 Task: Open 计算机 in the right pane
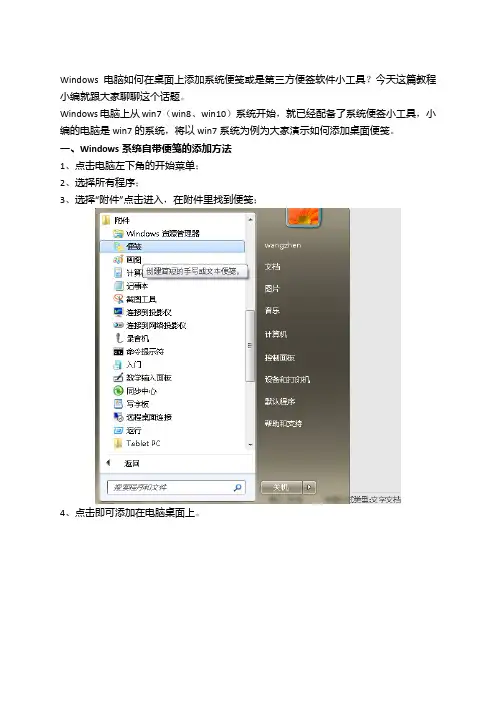276,334
